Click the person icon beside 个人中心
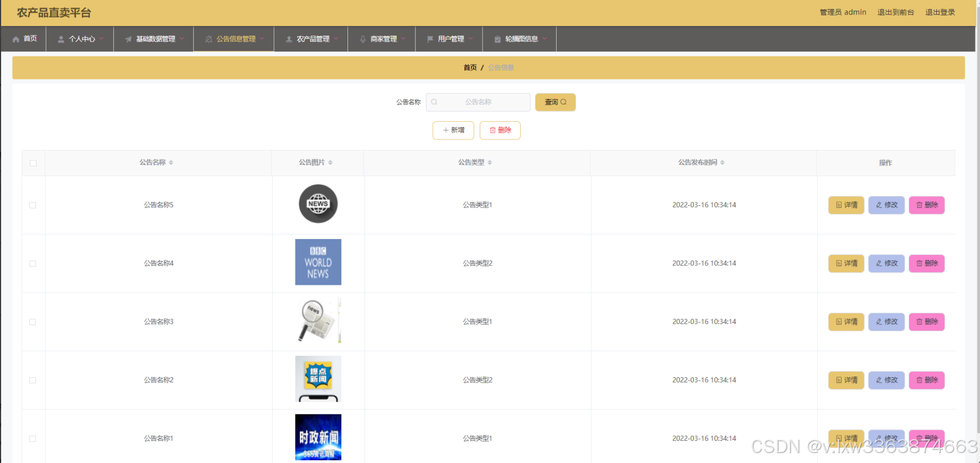The height and width of the screenshot is (463, 980). tap(61, 39)
